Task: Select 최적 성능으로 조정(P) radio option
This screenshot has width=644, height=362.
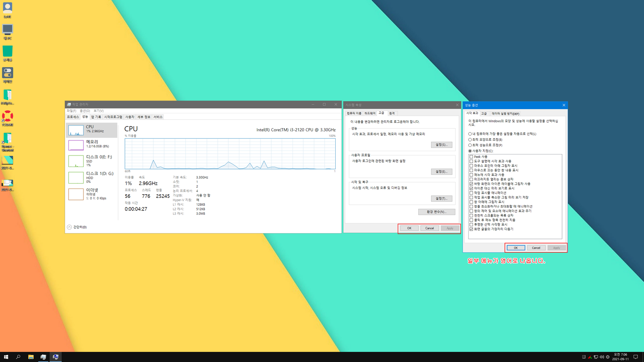Action: tap(485, 145)
